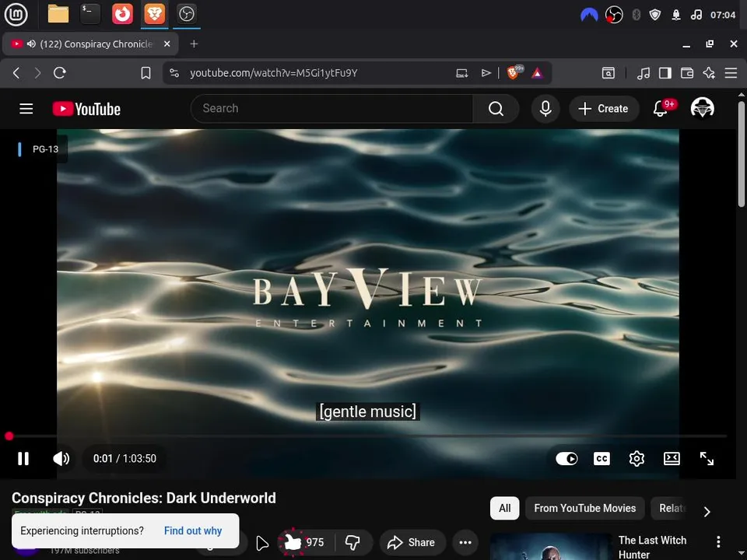Open a new browser tab
This screenshot has width=747, height=560.
194,44
